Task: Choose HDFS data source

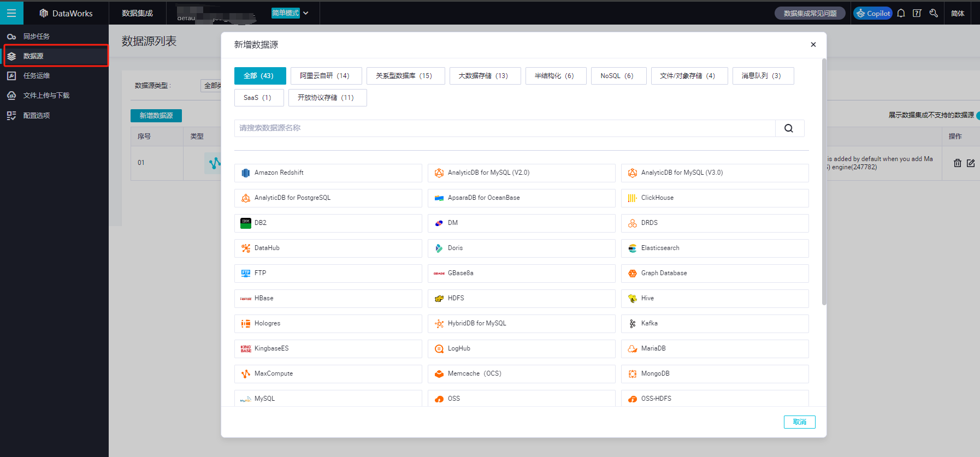Action: pos(522,299)
